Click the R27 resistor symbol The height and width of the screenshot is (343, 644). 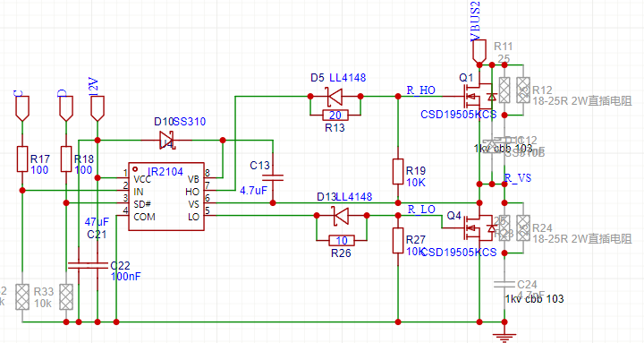pos(397,241)
